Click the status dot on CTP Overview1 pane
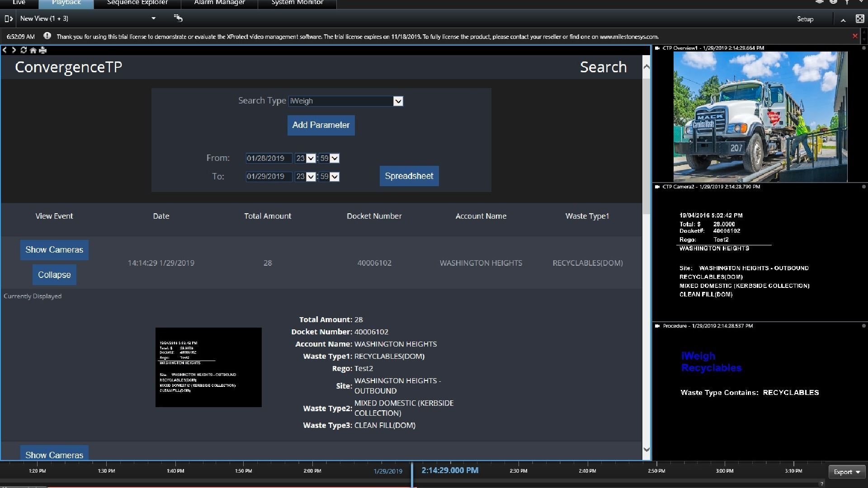 [x=863, y=48]
